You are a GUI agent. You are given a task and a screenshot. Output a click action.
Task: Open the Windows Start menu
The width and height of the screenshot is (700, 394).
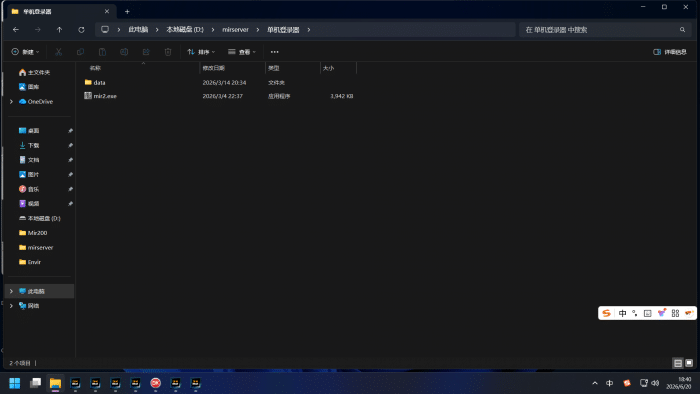click(15, 383)
